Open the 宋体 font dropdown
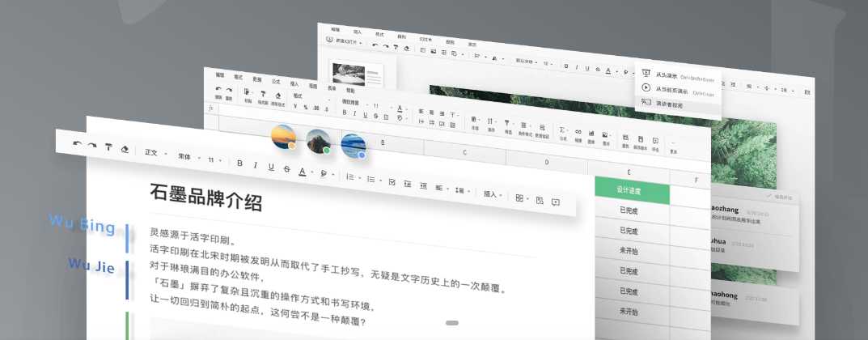The height and width of the screenshot is (340, 868). (x=188, y=157)
